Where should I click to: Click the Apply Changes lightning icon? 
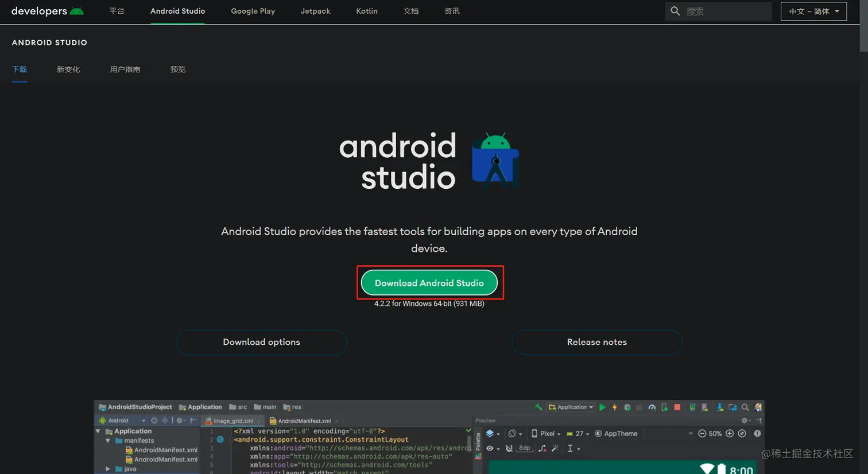coord(615,407)
